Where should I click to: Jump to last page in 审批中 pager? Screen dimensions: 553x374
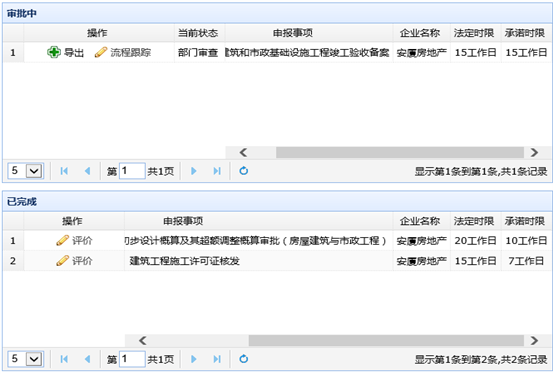point(217,171)
